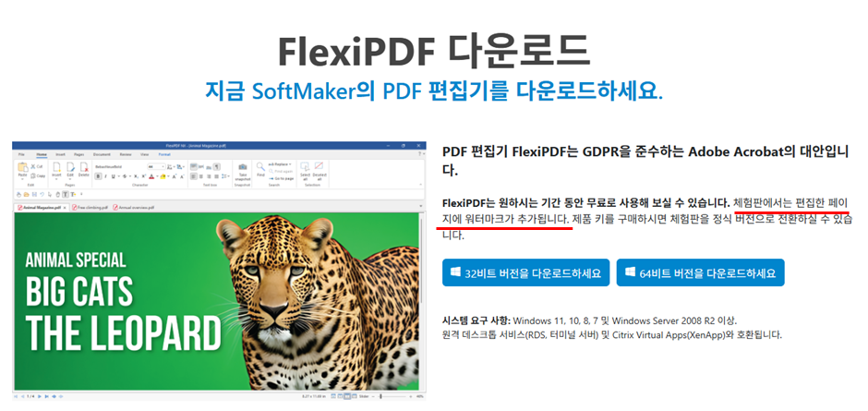Select center alignment in Text box group
The image size is (868, 411).
201,176
